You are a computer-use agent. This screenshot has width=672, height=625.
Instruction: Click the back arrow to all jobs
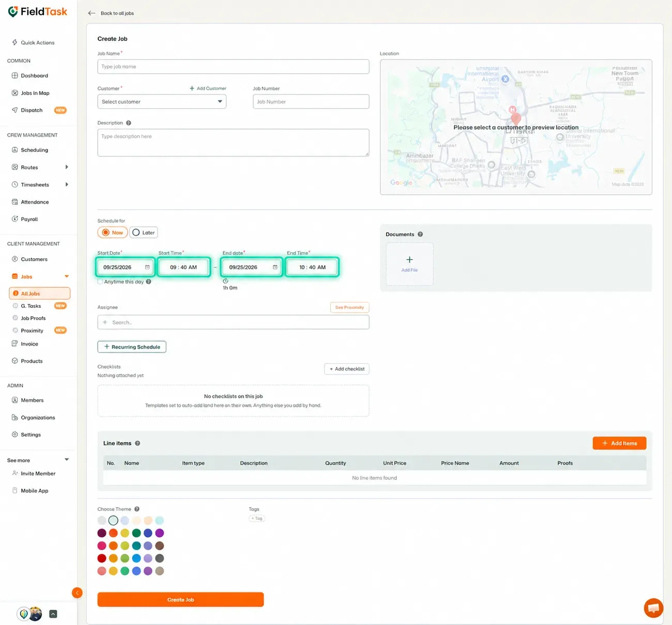[91, 13]
